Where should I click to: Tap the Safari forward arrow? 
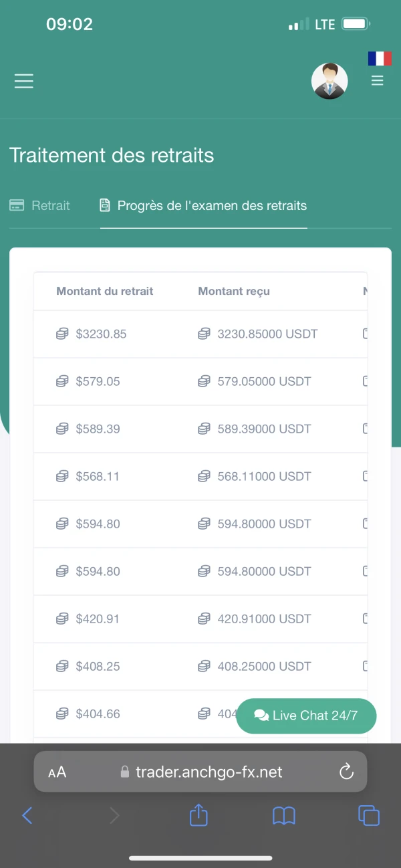point(114,815)
